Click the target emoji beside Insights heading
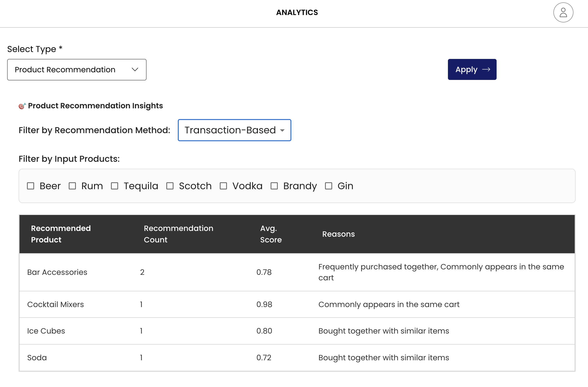Image resolution: width=588 pixels, height=387 pixels. pos(22,106)
